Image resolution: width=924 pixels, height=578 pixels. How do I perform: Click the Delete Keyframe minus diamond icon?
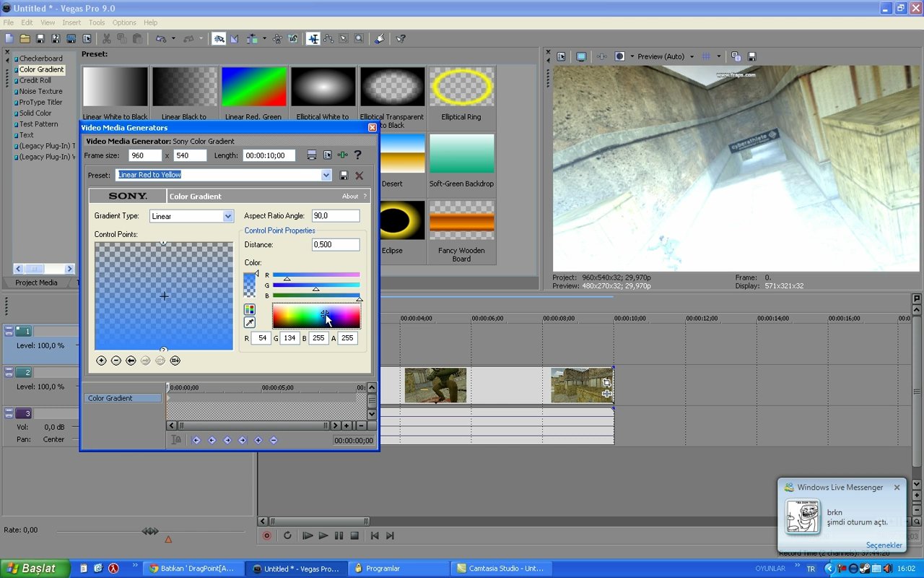click(x=274, y=440)
